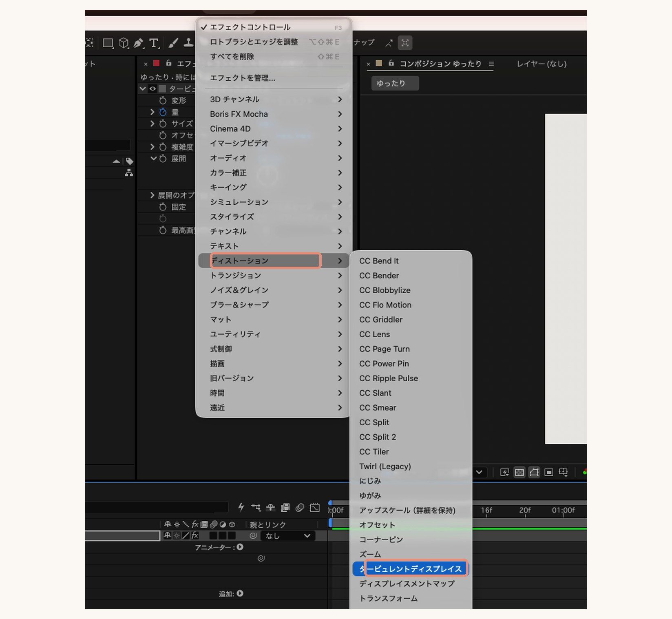Click エフェクトを管理... menu entry
Viewport: 672px width, 619px height.
coord(243,78)
